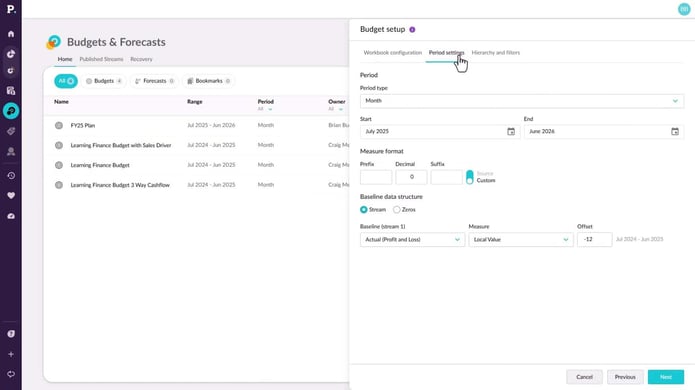Click the Prefix input field

376,177
